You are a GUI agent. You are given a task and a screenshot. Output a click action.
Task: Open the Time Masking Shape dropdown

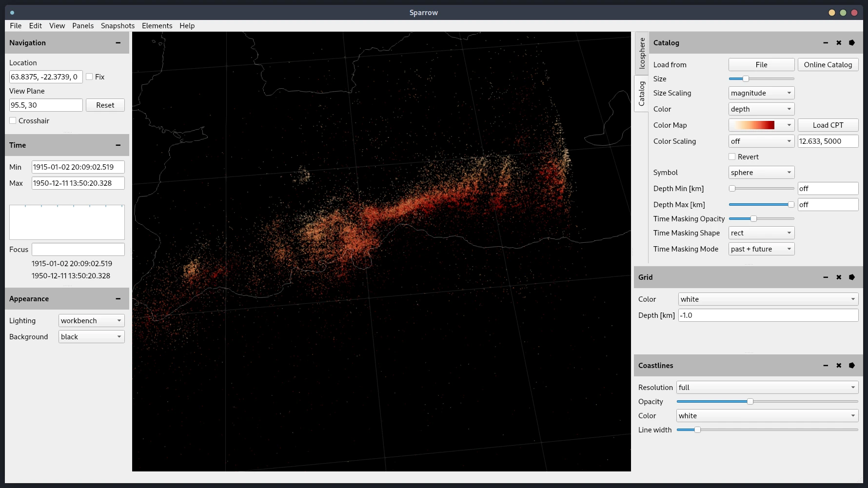point(761,233)
